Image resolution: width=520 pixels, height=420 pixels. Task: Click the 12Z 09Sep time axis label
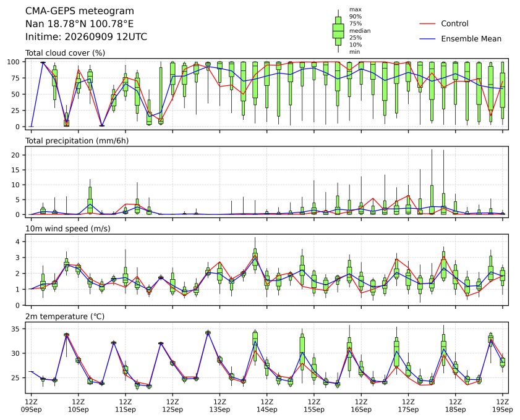[31, 406]
